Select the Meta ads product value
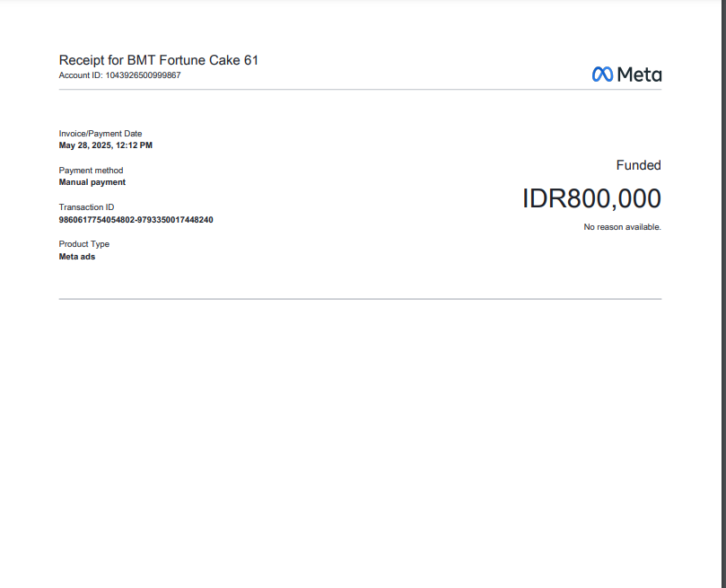 [77, 257]
